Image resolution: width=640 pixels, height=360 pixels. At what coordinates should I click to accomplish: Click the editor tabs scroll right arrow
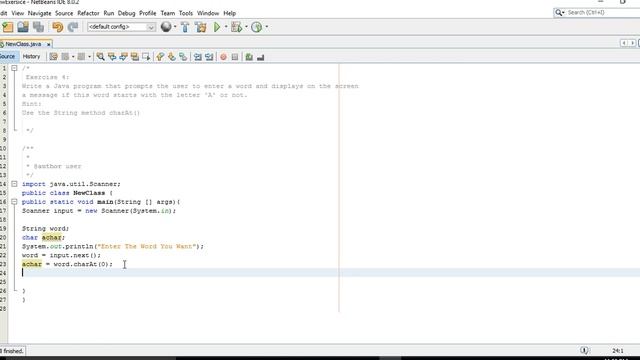(x=632, y=43)
